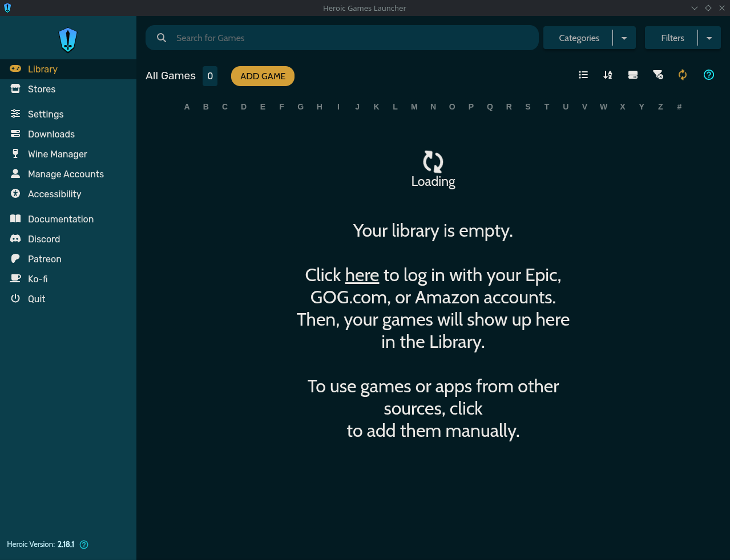Expand the Categories dropdown arrow
Screen dimensions: 730x560
(624, 38)
